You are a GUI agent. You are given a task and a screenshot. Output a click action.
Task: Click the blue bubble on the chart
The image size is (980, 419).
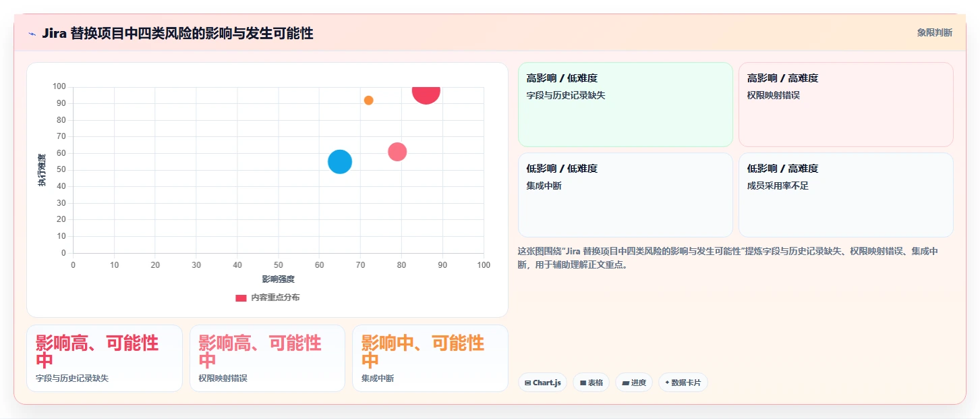pyautogui.click(x=340, y=162)
